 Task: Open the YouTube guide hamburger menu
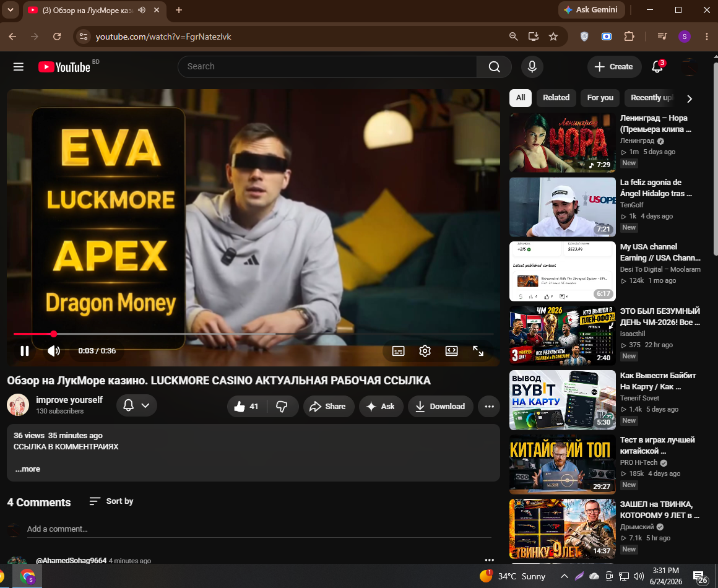(x=19, y=67)
